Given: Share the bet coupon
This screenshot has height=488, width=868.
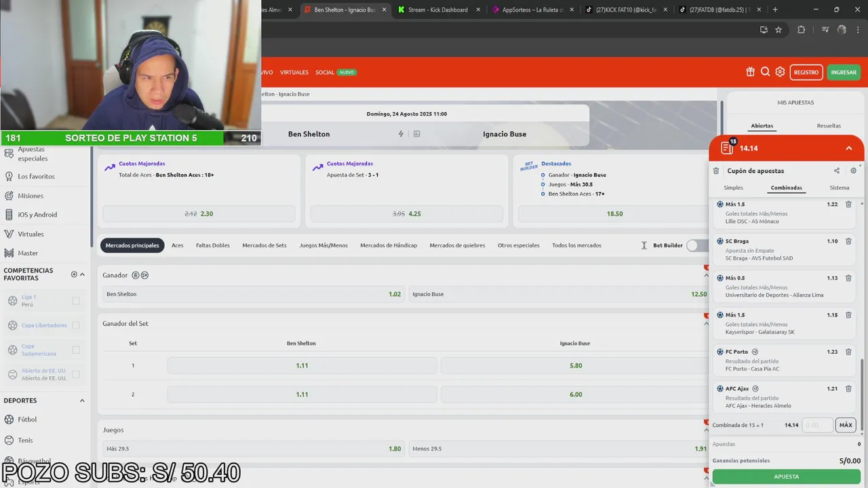Looking at the screenshot, I should pos(837,171).
